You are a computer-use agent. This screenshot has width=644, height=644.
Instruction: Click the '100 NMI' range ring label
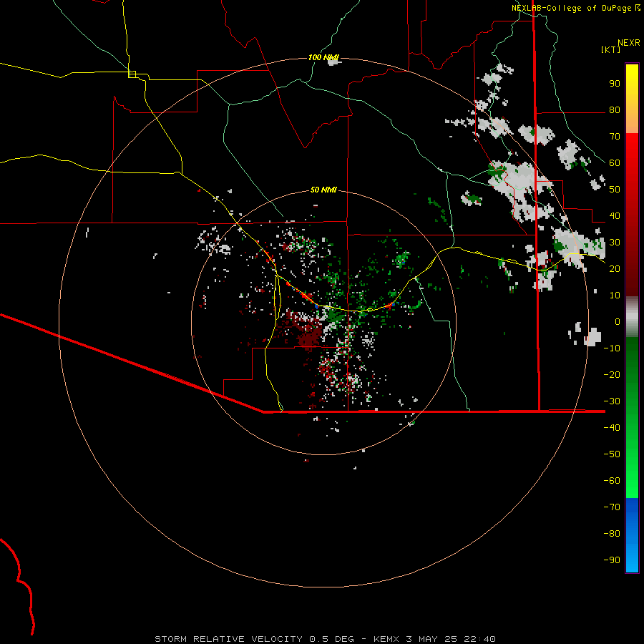(x=323, y=57)
